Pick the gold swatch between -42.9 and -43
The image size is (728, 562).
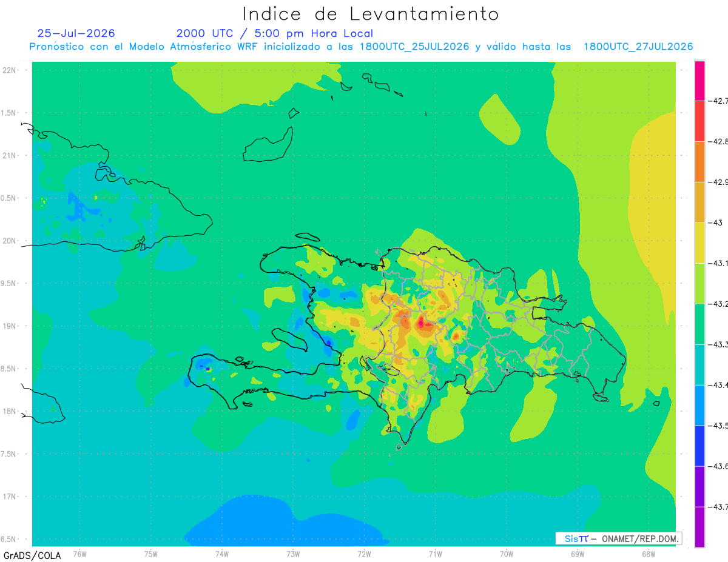(x=699, y=202)
